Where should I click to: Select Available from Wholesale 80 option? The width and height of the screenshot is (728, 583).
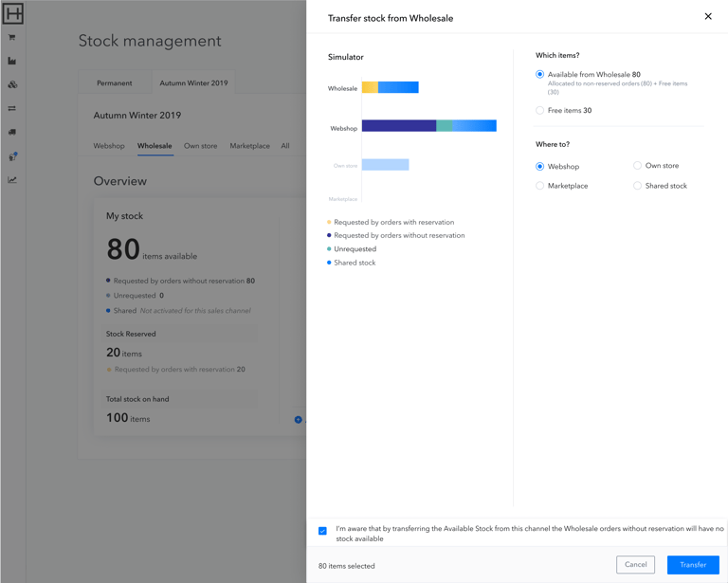pyautogui.click(x=540, y=74)
